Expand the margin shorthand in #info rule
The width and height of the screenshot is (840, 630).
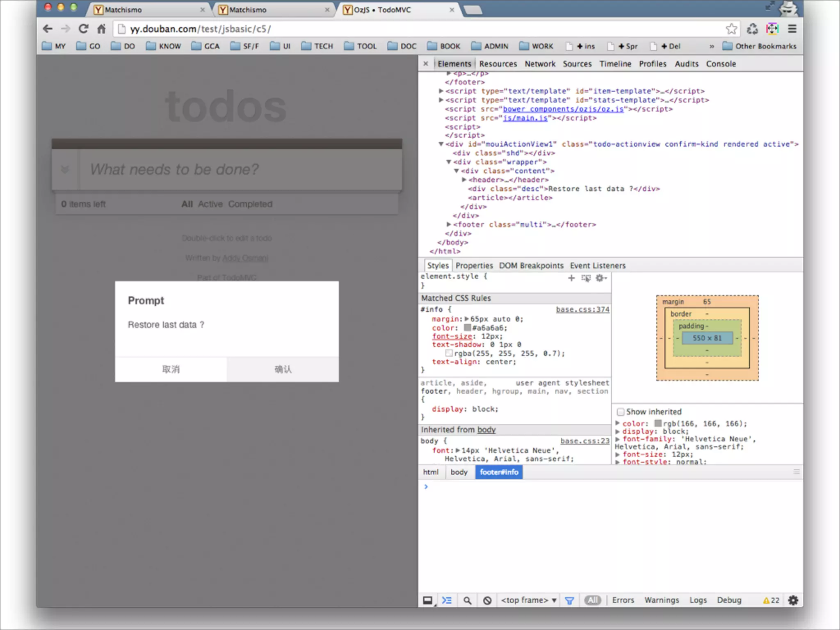(467, 319)
